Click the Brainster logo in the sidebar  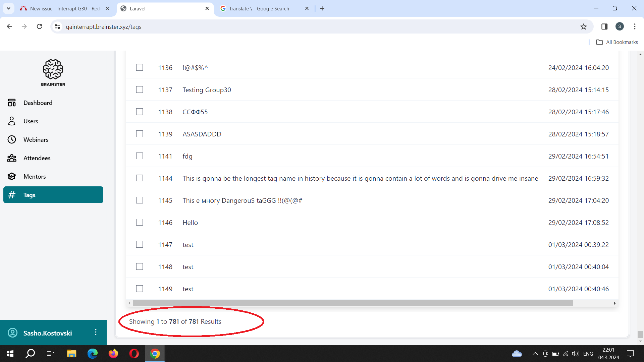coord(53,72)
